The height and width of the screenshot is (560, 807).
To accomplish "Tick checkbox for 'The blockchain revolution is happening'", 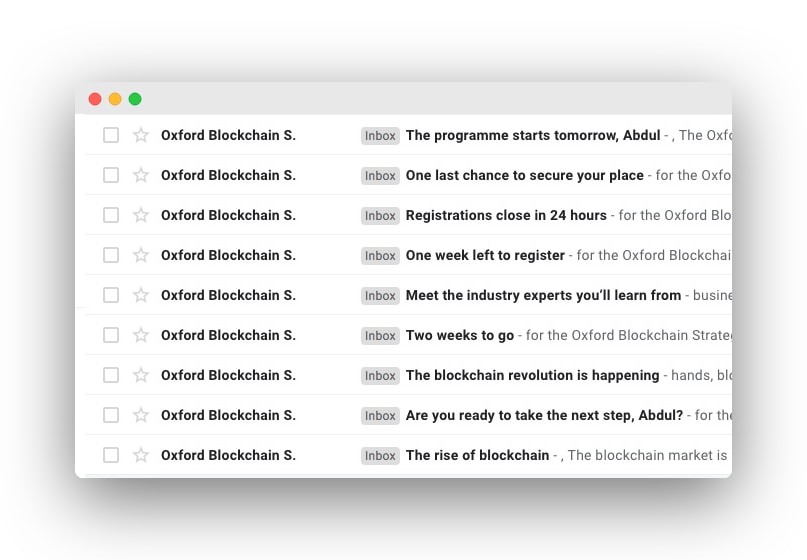I will click(111, 375).
